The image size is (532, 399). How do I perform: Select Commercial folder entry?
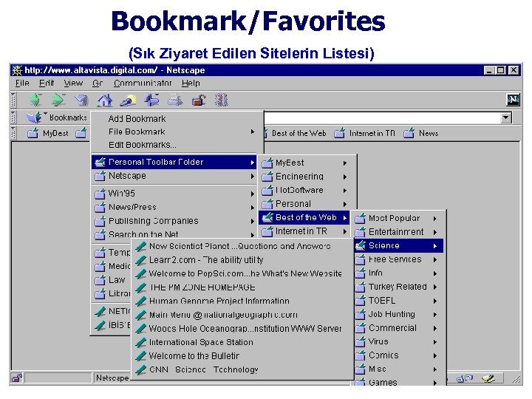399,328
